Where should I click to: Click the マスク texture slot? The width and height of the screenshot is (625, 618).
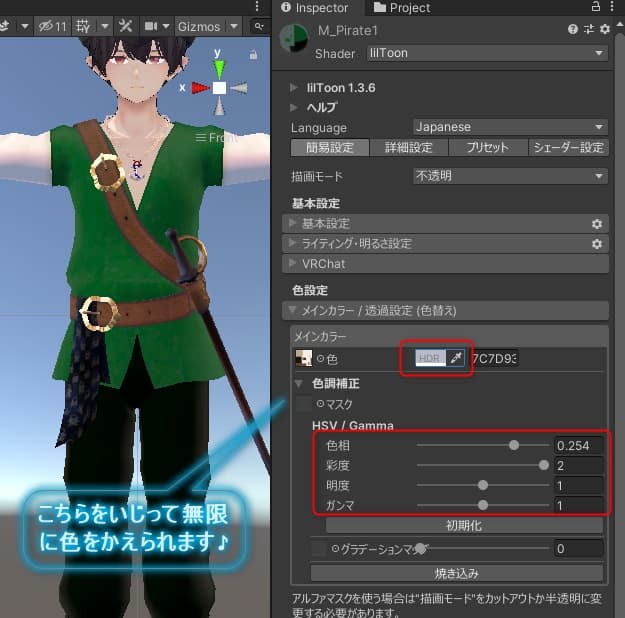coord(304,404)
